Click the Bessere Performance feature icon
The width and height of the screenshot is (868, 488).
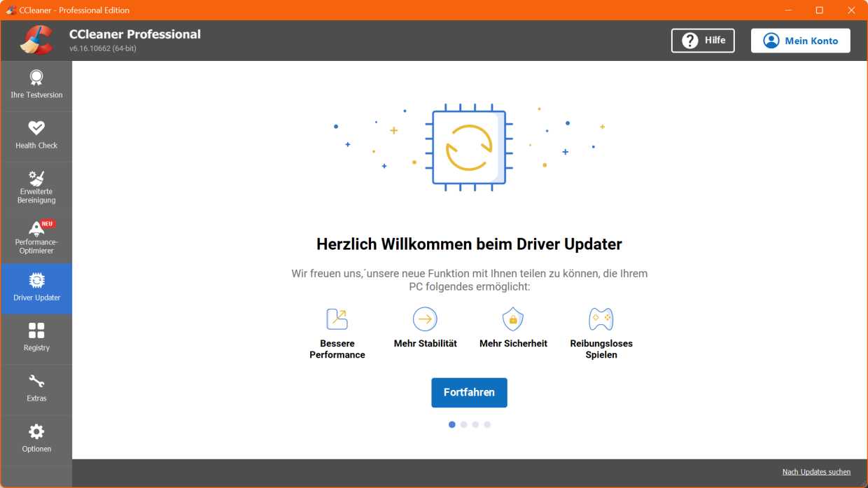pyautogui.click(x=337, y=319)
